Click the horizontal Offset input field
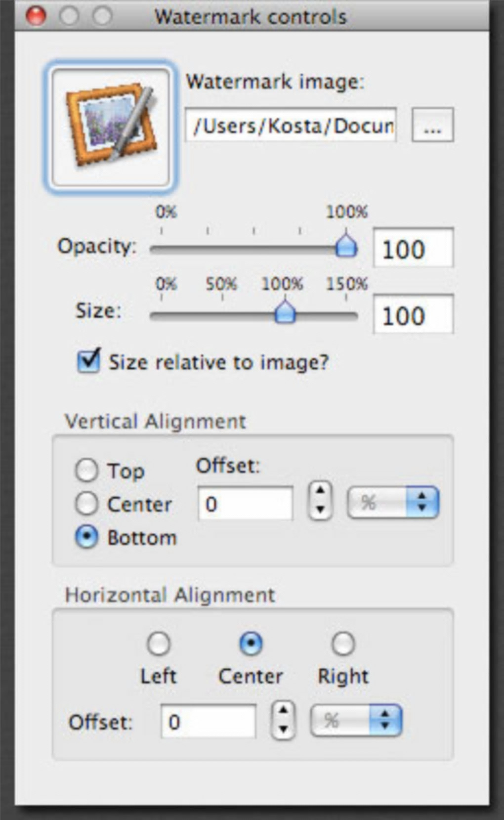Screen dimensions: 504x820 pyautogui.click(x=208, y=722)
